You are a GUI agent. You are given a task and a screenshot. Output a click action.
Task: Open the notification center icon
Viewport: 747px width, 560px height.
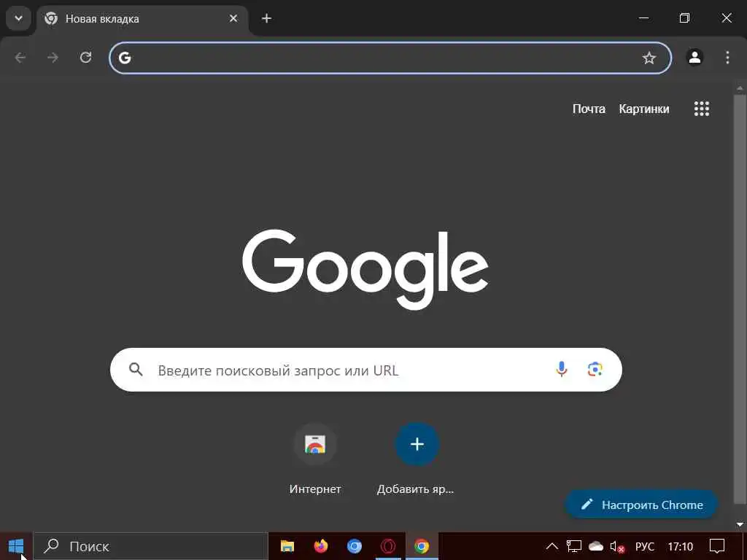point(717,546)
